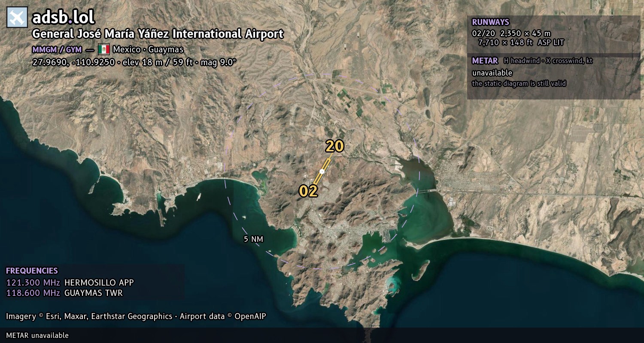The height and width of the screenshot is (343, 644).
Task: Click the "HERMOSILLO APP" frequency name
Action: pos(99,283)
